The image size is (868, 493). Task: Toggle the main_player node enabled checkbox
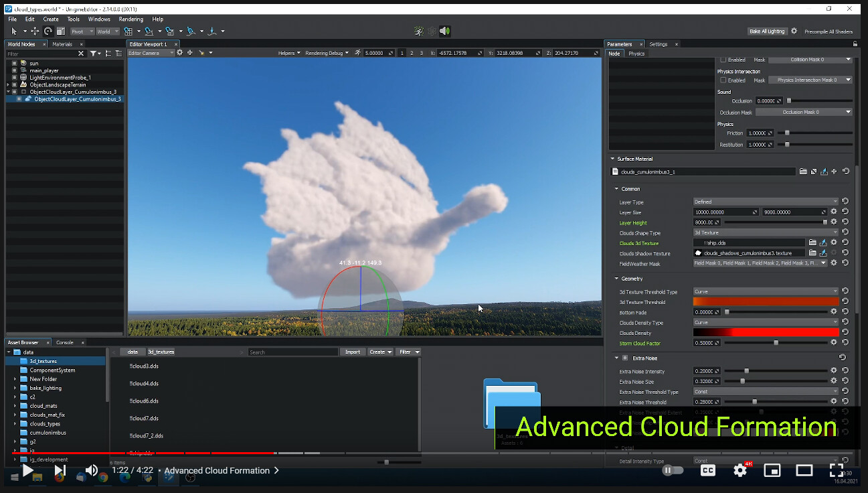[15, 70]
